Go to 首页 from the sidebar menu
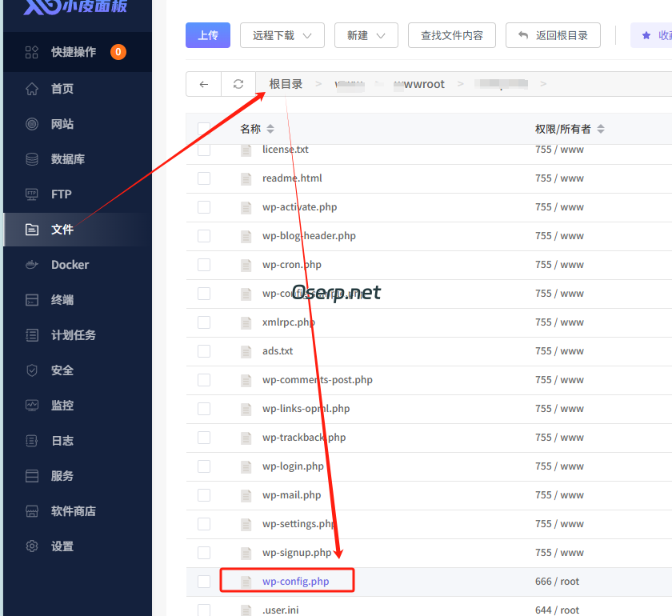Image resolution: width=672 pixels, height=616 pixels. 62,88
